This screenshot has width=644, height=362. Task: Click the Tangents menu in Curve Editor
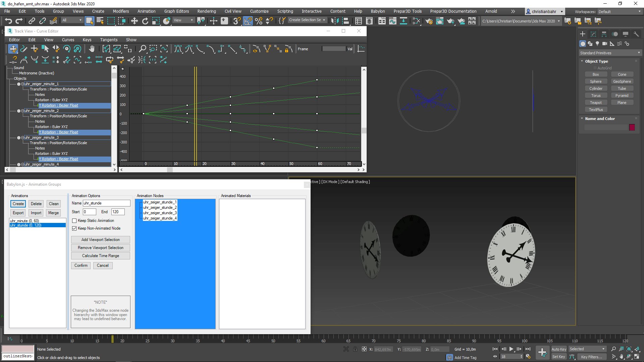tap(109, 40)
